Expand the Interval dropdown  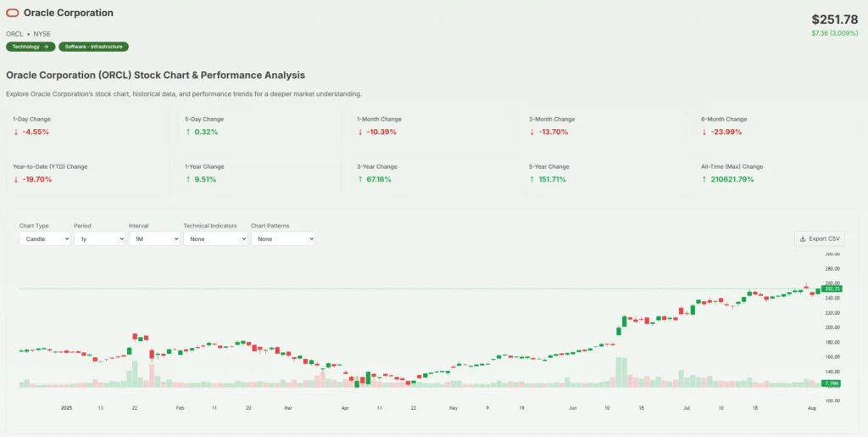[x=153, y=239]
